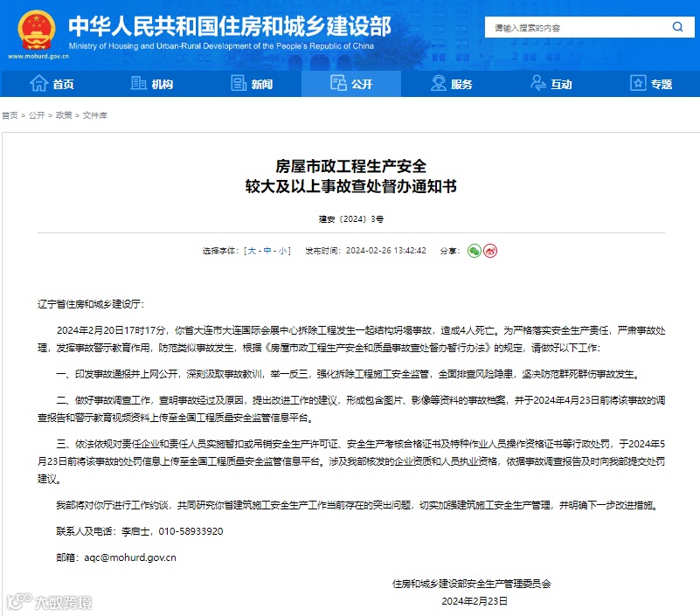The image size is (700, 616).
Task: Click the signature 住房和城乡建设部安全生产管理委员会
Action: tap(472, 584)
